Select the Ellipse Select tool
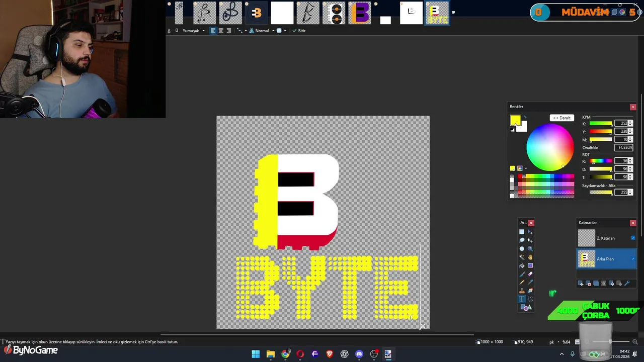Screen dimensions: 644x362 [522, 248]
